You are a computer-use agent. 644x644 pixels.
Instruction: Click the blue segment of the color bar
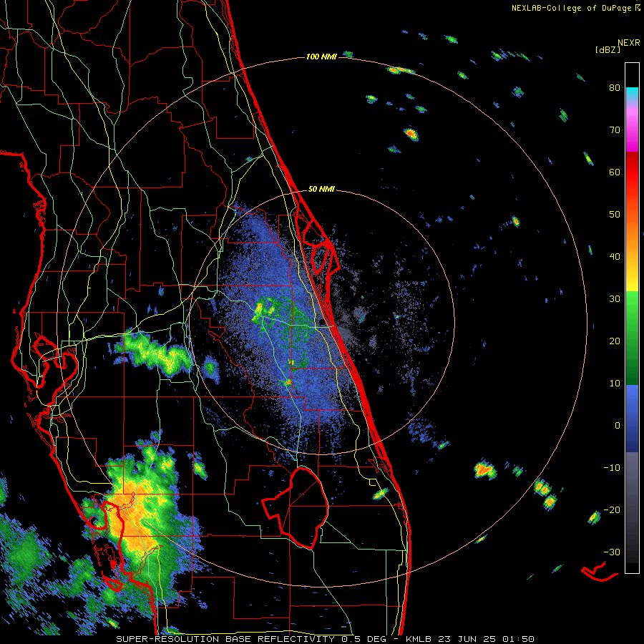click(x=632, y=418)
